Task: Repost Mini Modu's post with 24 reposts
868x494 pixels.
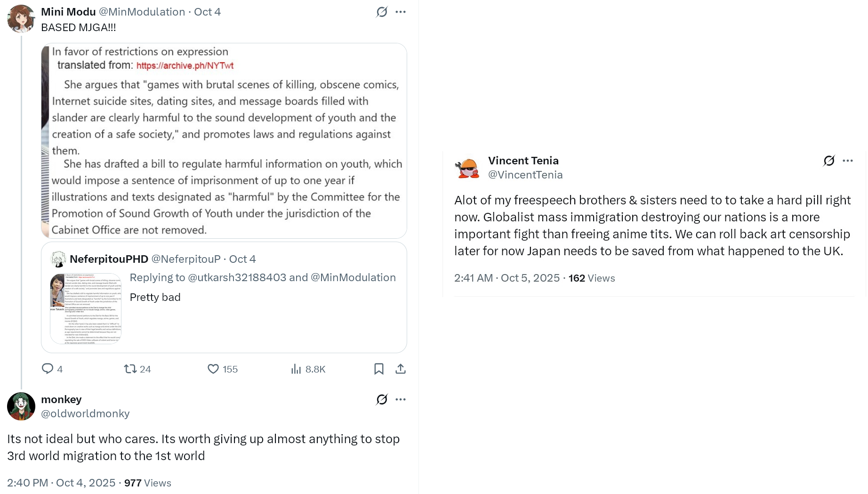Action: coord(130,369)
